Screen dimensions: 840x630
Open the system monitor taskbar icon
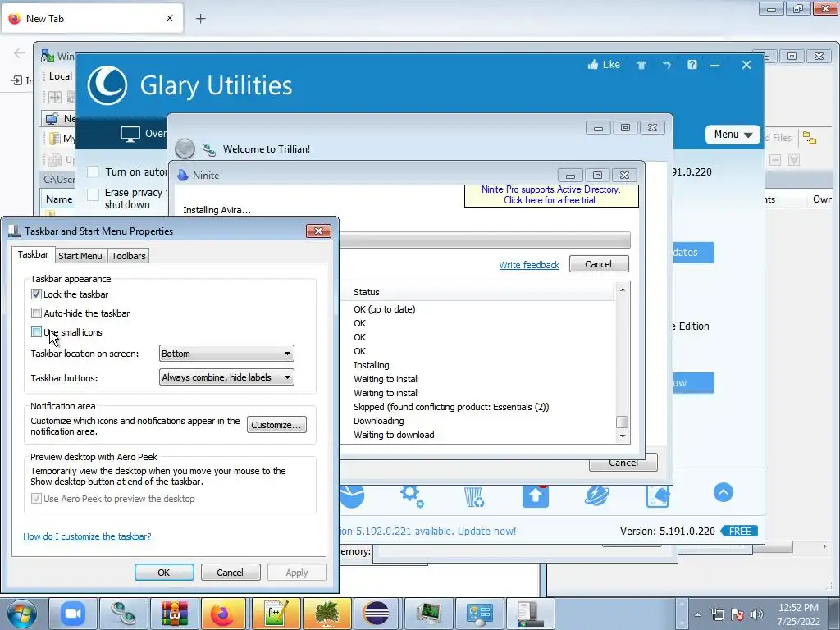(428, 614)
